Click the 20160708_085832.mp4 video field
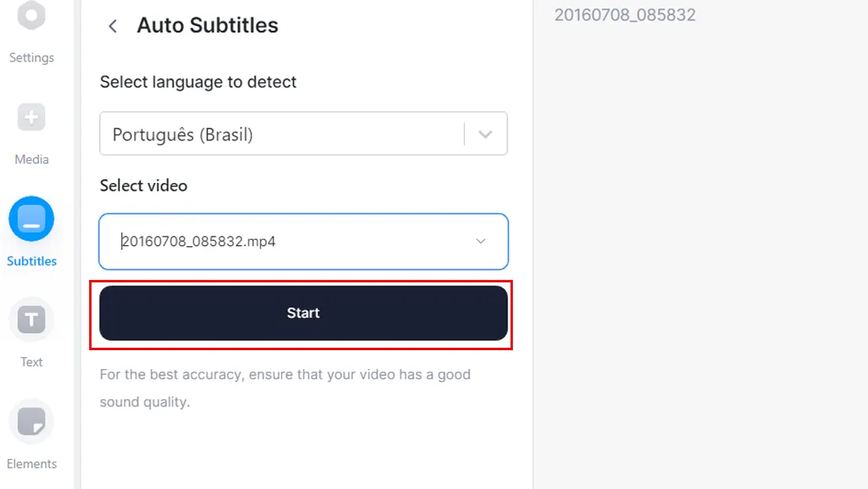Screen dimensions: 868x489 [303, 241]
